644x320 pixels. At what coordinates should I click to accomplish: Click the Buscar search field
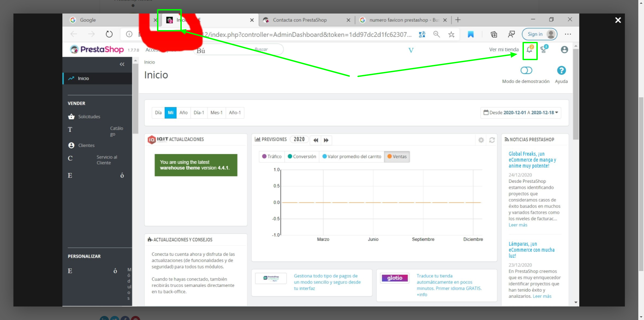click(239, 50)
